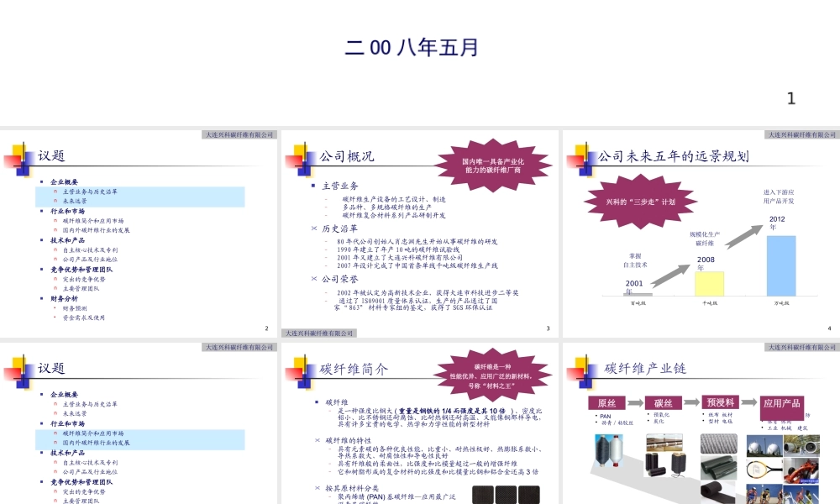Screen dimensions: 840x504
Task: Click the 2001年 label in the chart
Action: (633, 286)
